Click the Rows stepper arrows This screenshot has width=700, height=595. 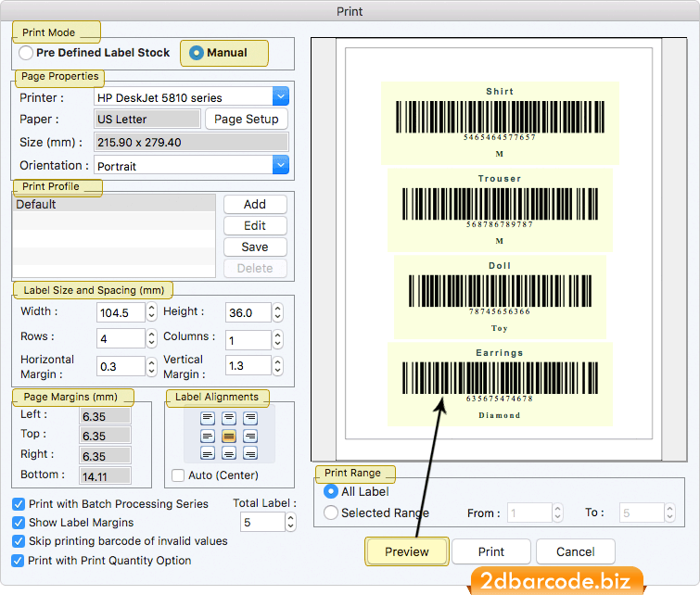152,338
